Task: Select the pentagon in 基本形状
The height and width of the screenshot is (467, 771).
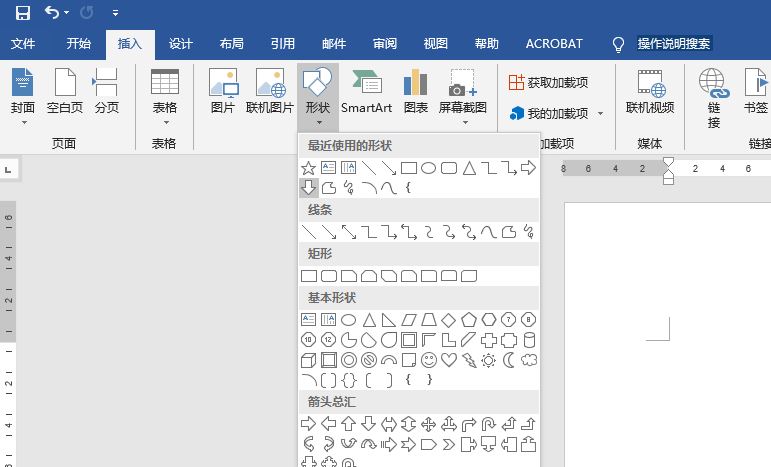Action: pos(469,320)
